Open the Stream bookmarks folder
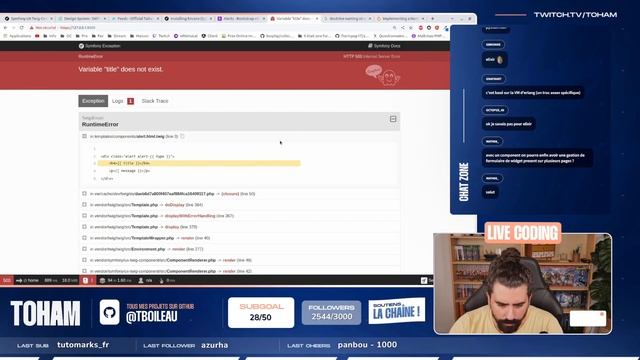The height and width of the screenshot is (360, 640). tap(117, 36)
